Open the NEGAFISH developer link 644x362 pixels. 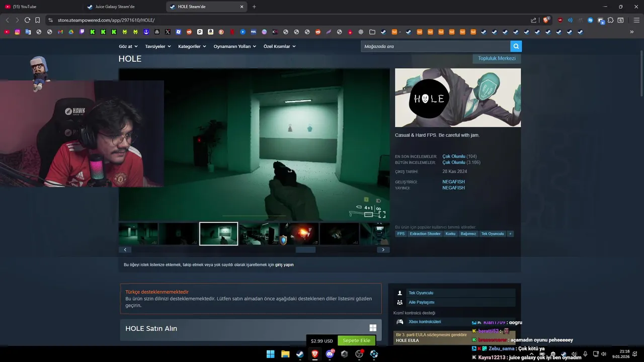pos(453,182)
